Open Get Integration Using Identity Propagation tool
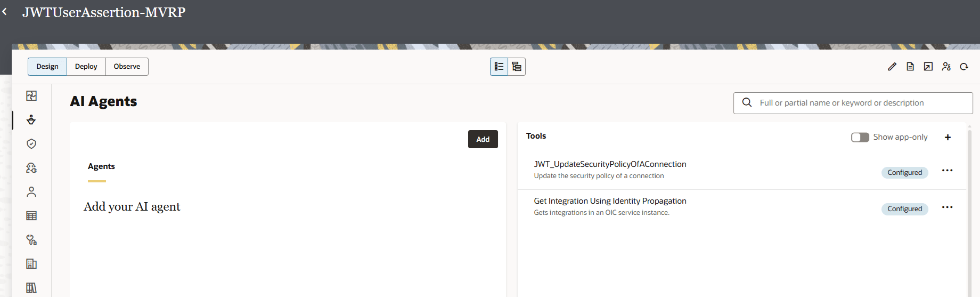980x297 pixels. click(610, 201)
